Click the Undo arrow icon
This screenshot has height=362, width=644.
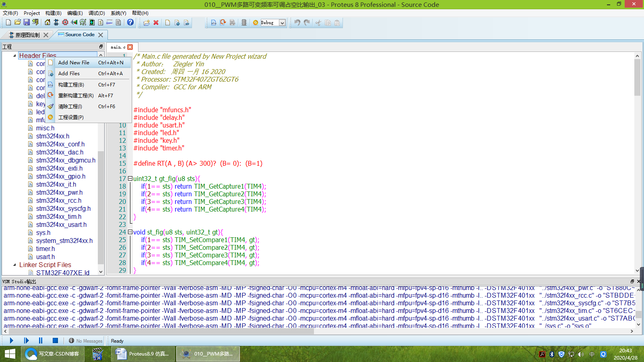point(297,23)
